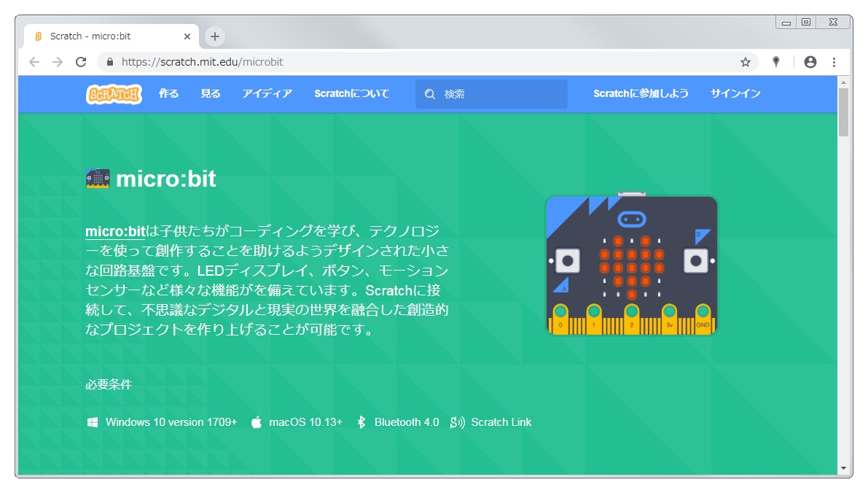Open the 見る menu item

point(211,93)
